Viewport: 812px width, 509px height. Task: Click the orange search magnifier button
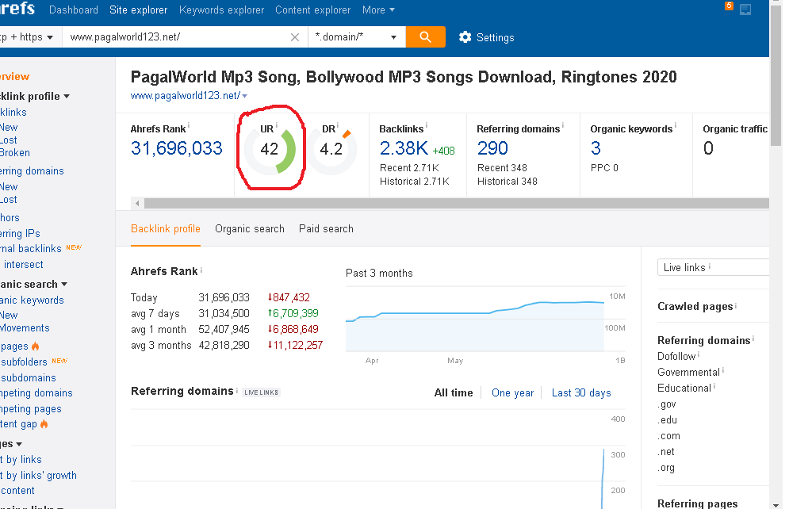pos(425,37)
